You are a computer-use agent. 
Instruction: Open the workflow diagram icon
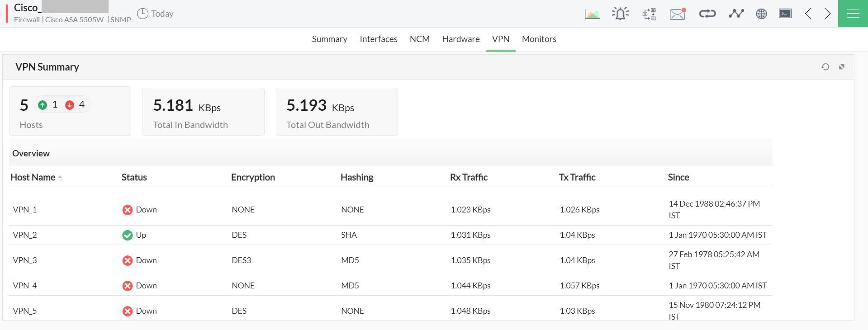point(649,14)
